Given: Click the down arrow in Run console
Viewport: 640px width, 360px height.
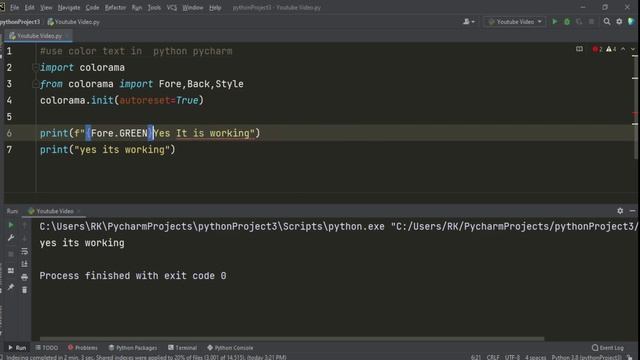Looking at the screenshot, I should tap(24, 238).
